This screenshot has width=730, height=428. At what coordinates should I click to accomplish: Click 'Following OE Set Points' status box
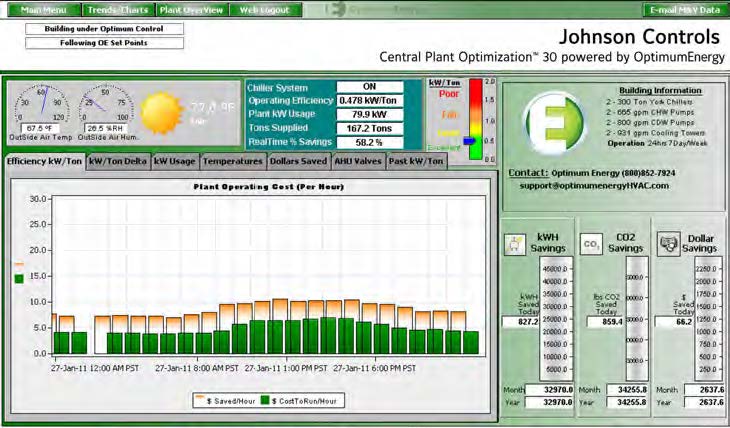pos(104,43)
